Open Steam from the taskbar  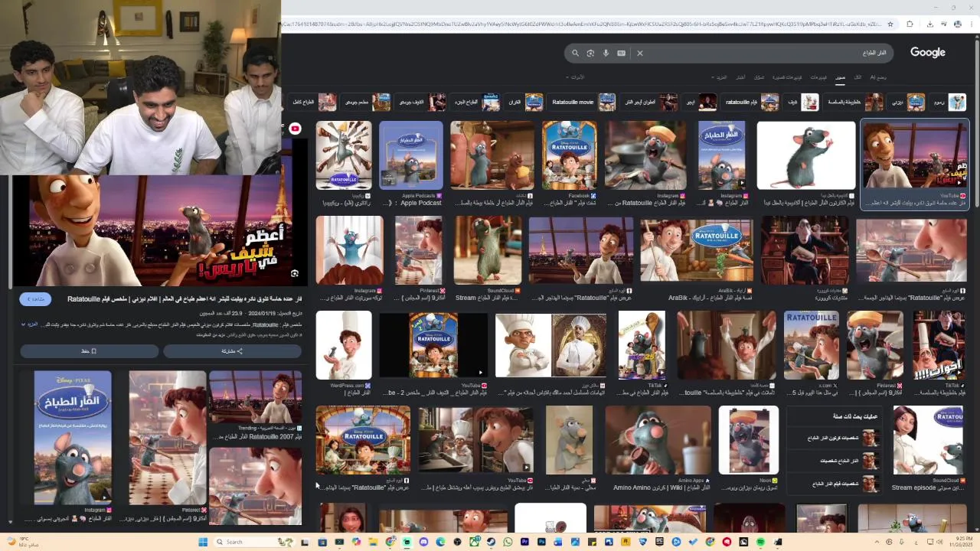[x=491, y=542]
